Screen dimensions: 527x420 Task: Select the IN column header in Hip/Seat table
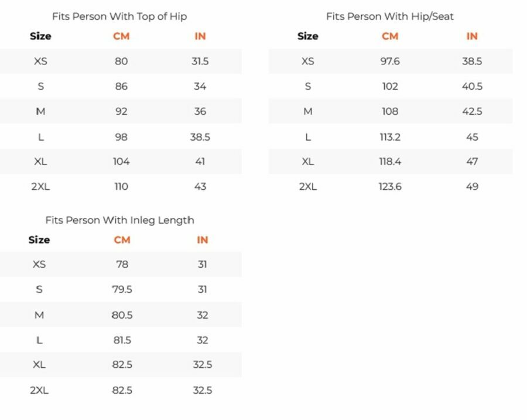[x=472, y=36]
